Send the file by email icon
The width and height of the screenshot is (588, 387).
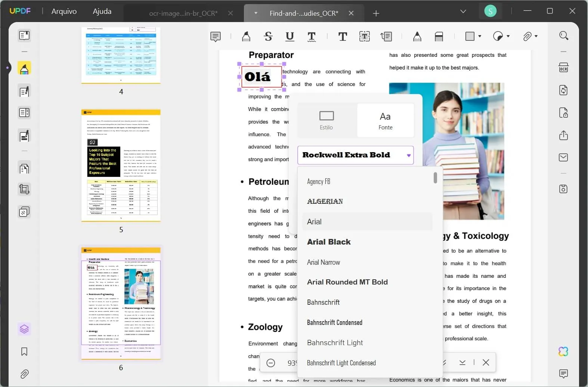tap(564, 157)
